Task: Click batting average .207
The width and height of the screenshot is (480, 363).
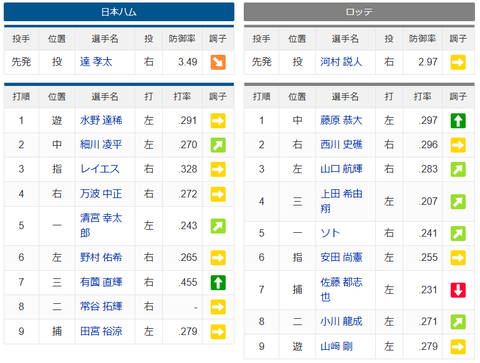Action: (x=429, y=201)
